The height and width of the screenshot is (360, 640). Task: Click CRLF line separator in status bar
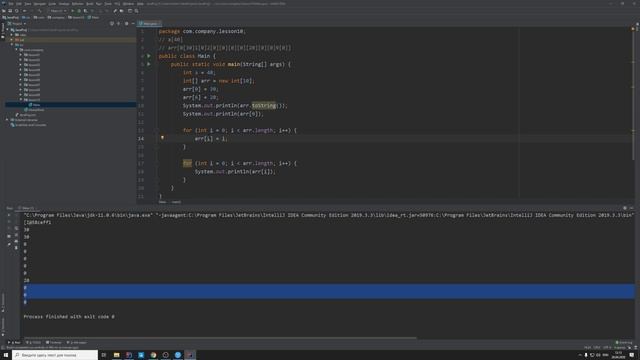click(597, 347)
